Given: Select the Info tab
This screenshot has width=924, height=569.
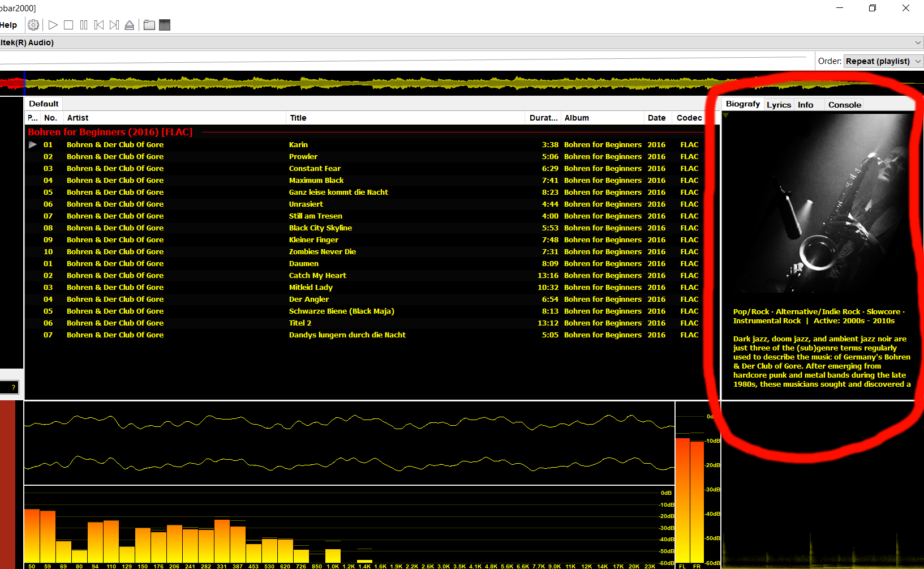Looking at the screenshot, I should click(x=805, y=105).
